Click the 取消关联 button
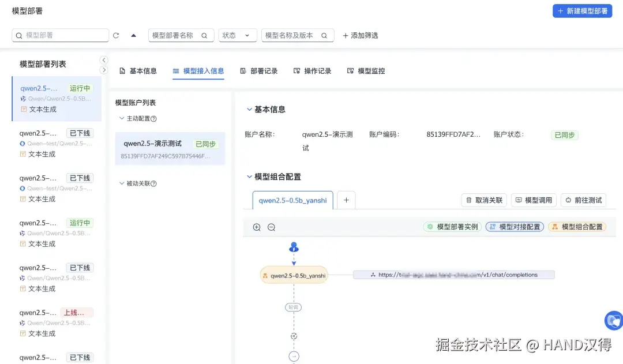The width and height of the screenshot is (623, 364). click(484, 200)
